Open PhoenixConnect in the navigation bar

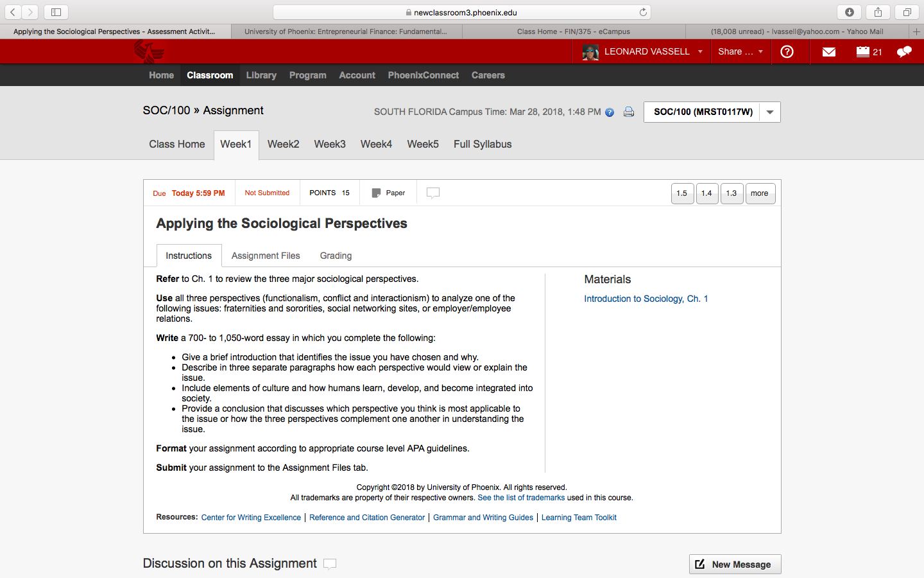click(424, 75)
